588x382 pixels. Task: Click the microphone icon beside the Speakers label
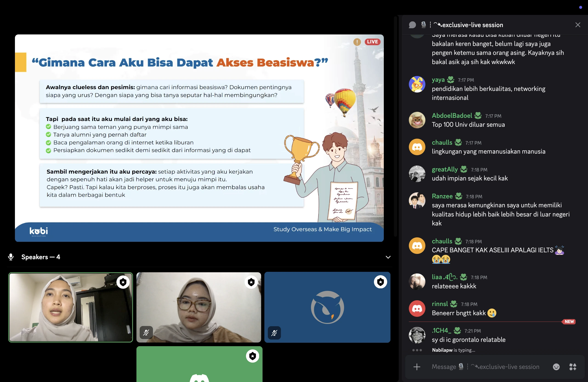11,257
